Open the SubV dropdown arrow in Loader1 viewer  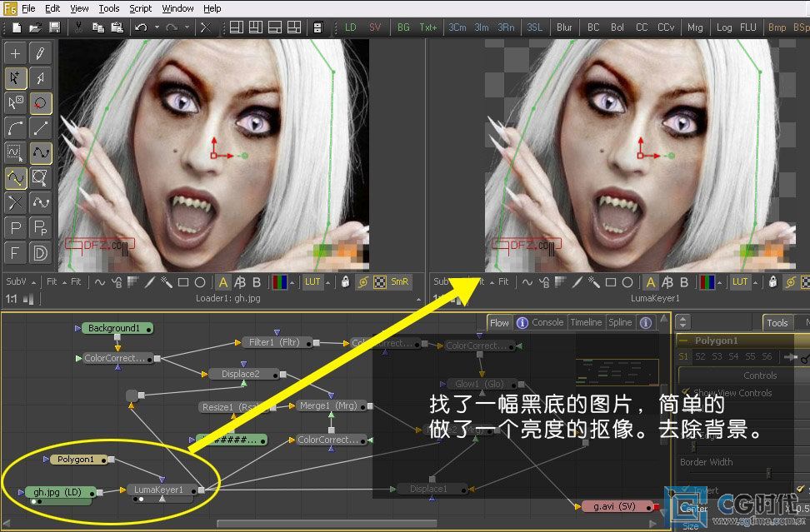(x=33, y=283)
